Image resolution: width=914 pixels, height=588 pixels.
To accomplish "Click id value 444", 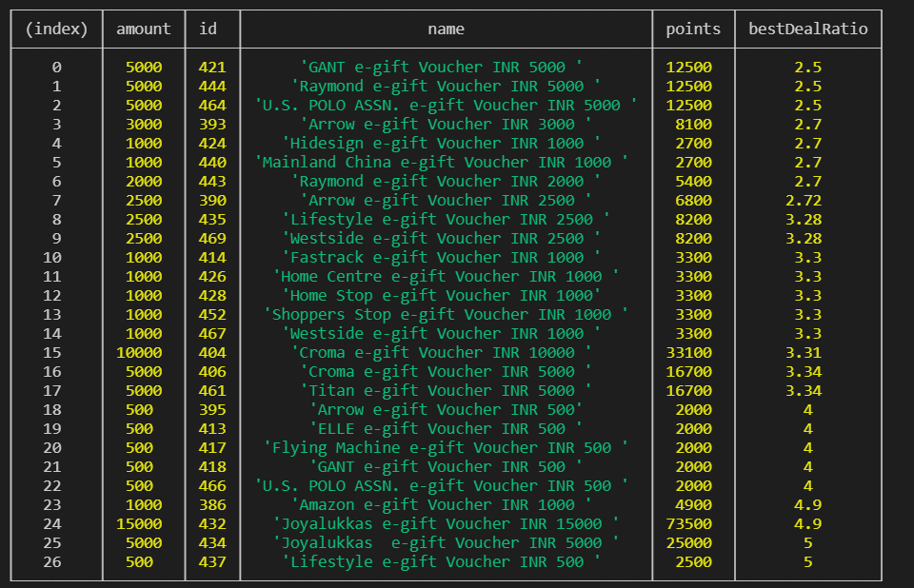I will 212,87.
